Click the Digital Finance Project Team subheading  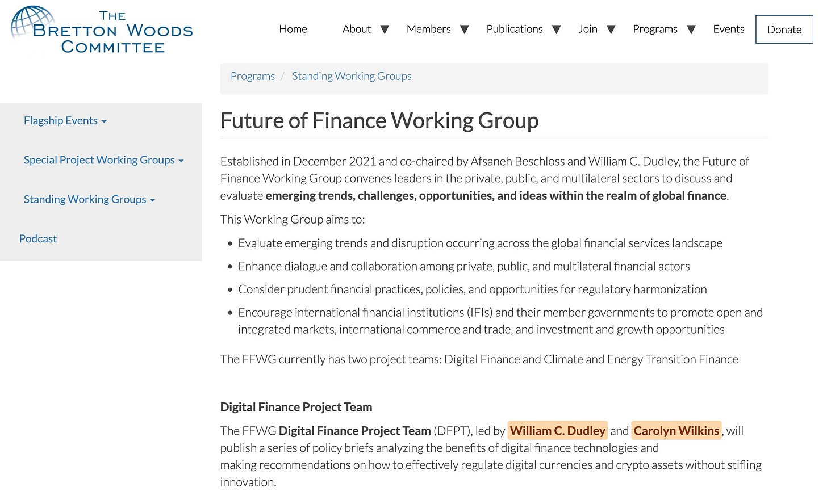(296, 407)
